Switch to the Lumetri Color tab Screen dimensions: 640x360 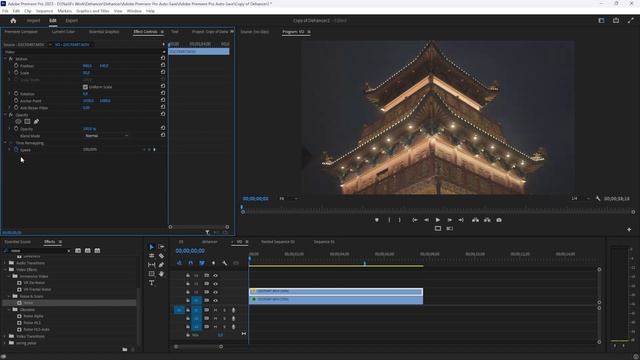(x=63, y=32)
